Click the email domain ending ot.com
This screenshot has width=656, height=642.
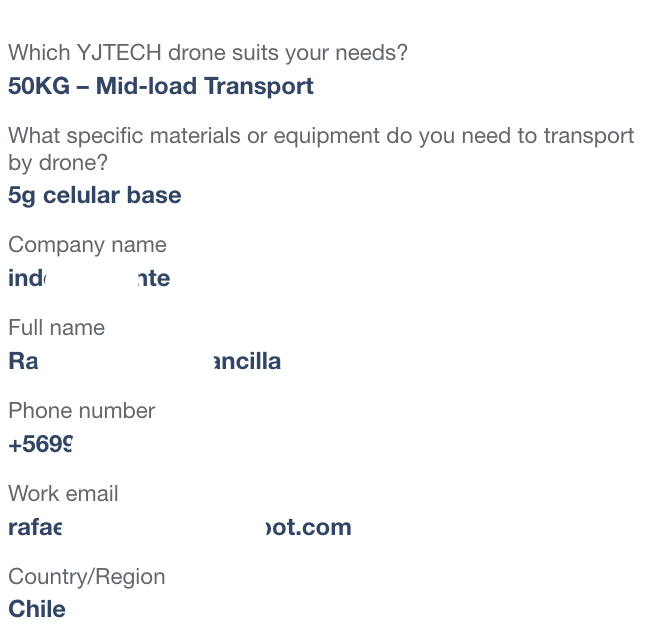click(x=309, y=527)
